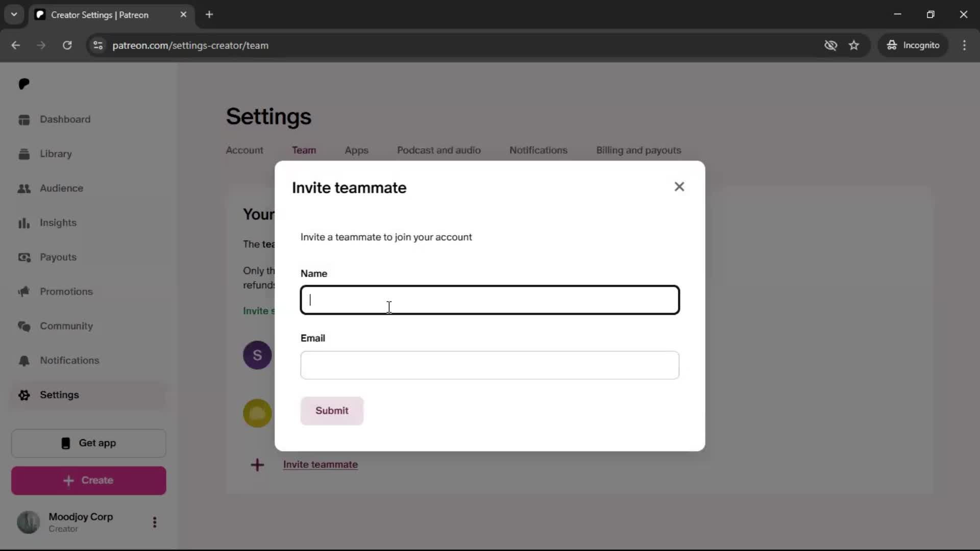The height and width of the screenshot is (551, 980).
Task: Open the tab search dropdown
Action: click(14, 14)
